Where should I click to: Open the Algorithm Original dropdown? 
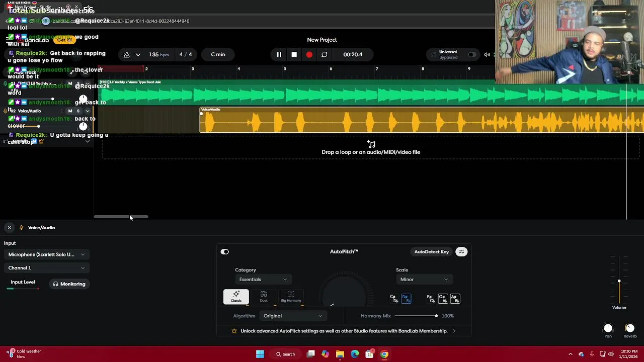coord(293,316)
